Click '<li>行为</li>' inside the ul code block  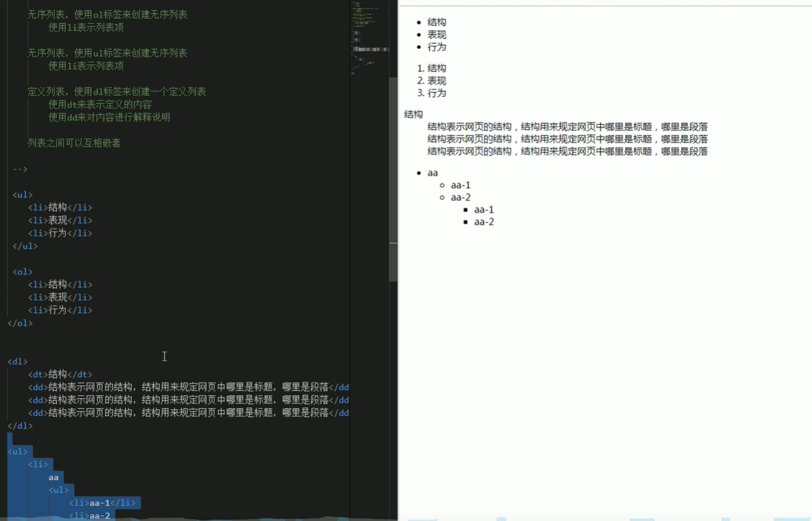click(60, 233)
